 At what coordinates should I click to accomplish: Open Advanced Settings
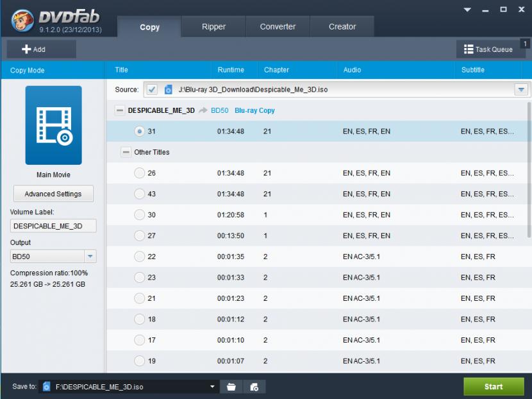tap(53, 194)
